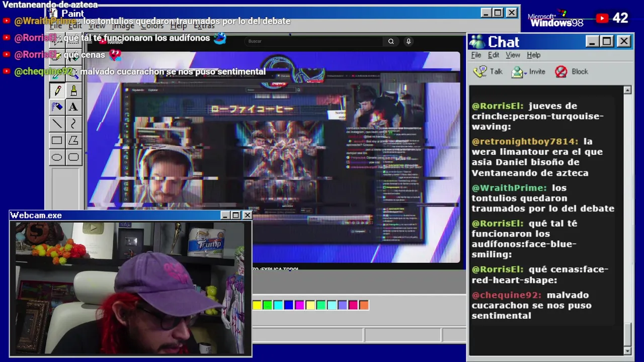Click the YouTube Buscar search field

click(x=314, y=41)
